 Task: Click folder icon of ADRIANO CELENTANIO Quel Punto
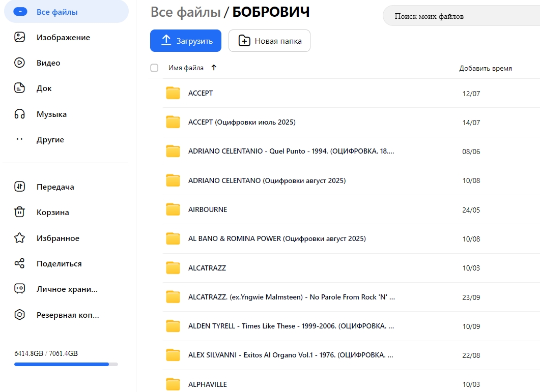pos(173,151)
